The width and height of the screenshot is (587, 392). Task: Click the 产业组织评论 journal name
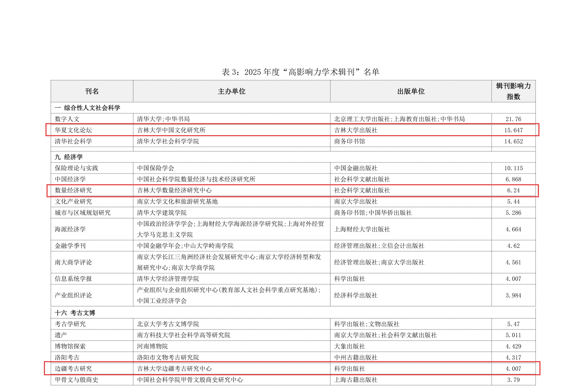73,295
